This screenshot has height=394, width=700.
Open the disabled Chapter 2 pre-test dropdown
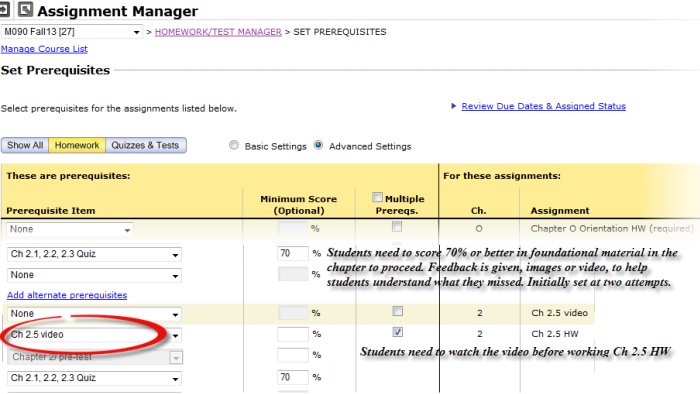(95, 357)
